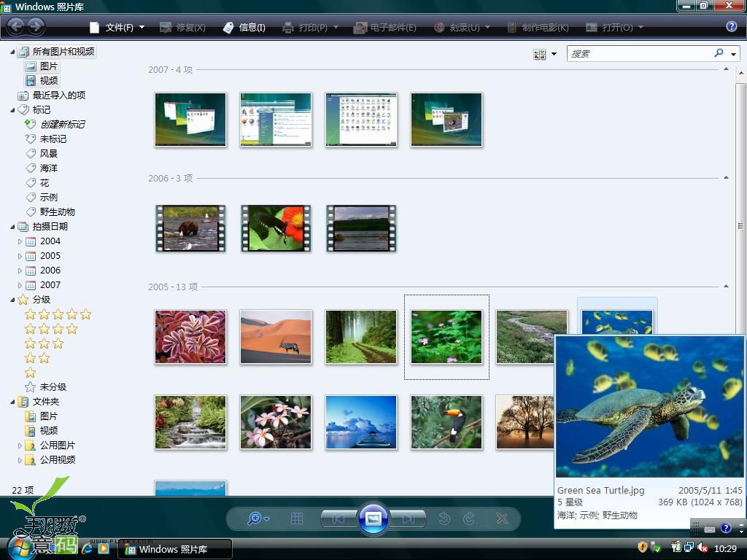Viewport: 747px width, 560px height.
Task: Filter by the 花 tag
Action: (x=37, y=183)
